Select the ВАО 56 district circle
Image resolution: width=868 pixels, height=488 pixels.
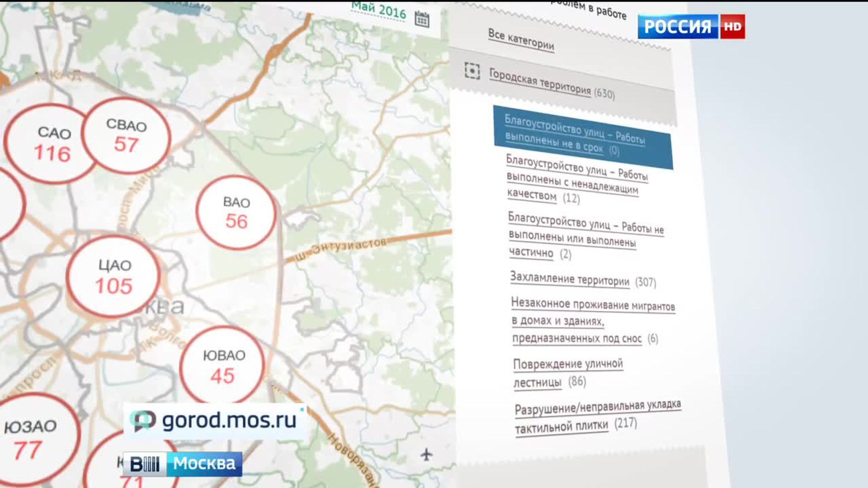pyautogui.click(x=236, y=212)
